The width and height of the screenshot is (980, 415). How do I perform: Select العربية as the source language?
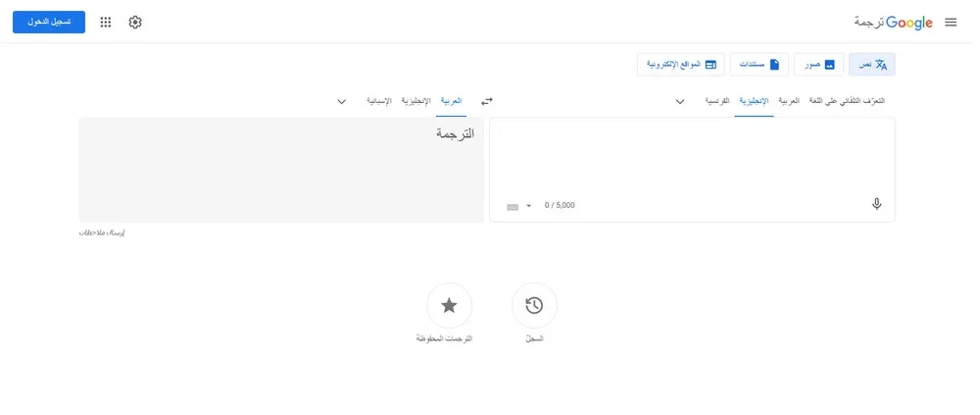(x=789, y=101)
